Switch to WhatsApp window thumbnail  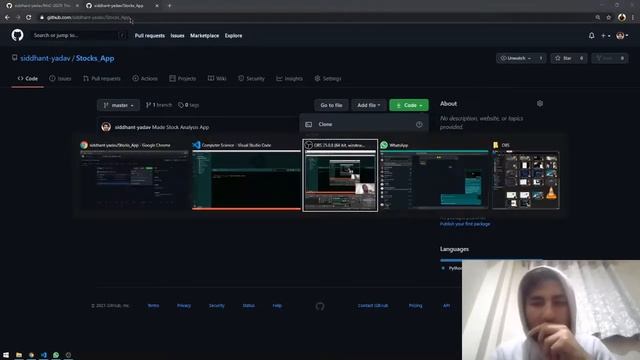tap(434, 176)
